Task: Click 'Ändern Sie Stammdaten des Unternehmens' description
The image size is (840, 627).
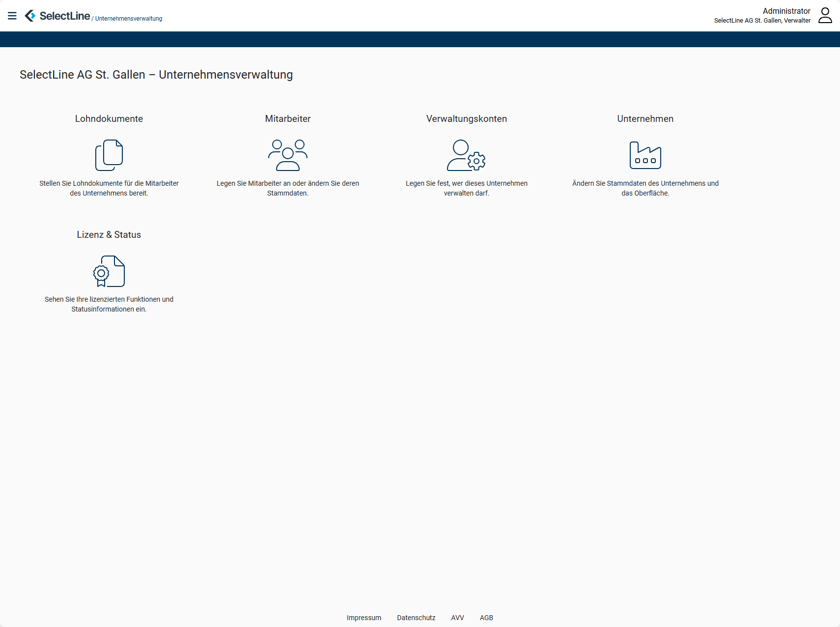Action: (x=645, y=188)
